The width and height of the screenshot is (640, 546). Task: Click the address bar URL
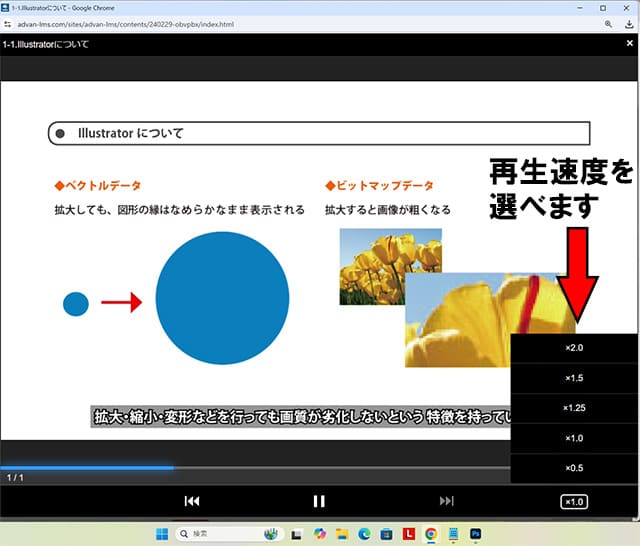[x=126, y=24]
